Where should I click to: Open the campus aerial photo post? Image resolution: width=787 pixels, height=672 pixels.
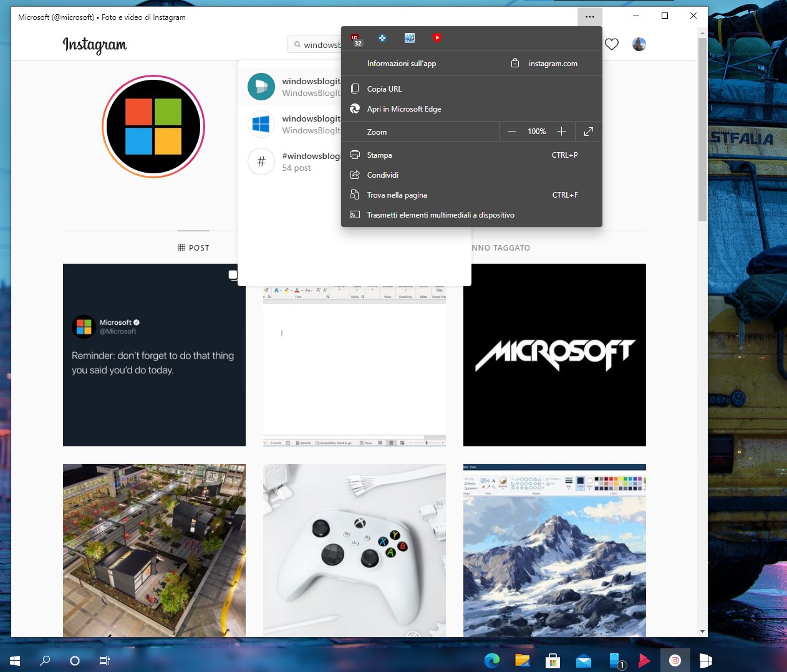click(x=154, y=550)
